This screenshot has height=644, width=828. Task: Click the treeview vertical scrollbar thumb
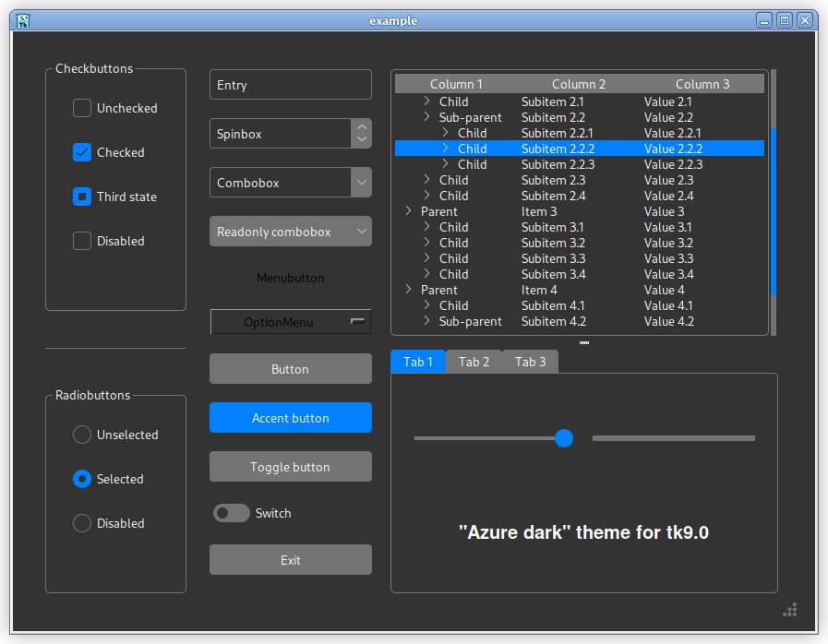774,211
